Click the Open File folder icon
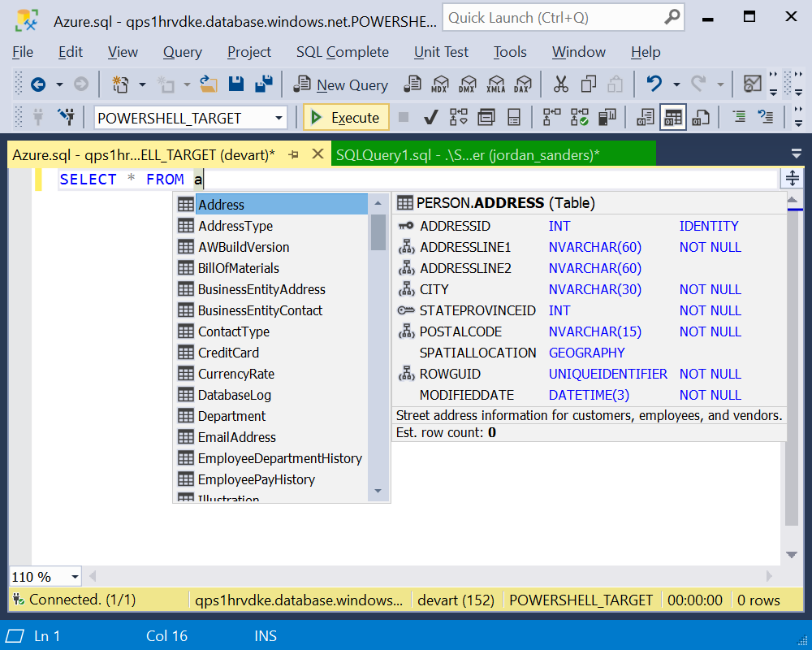Screen dimensions: 812x650 [x=209, y=84]
